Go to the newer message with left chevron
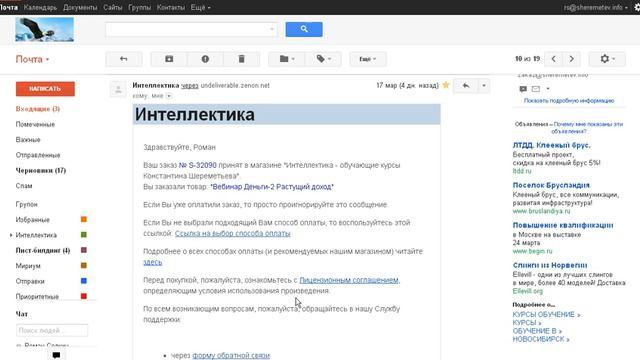The height and width of the screenshot is (360, 640). pos(553,59)
